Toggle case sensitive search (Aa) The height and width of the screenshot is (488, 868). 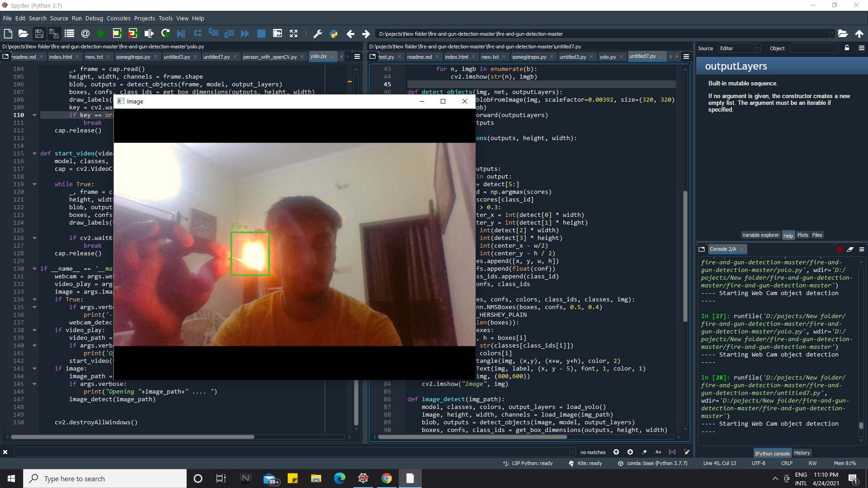[x=658, y=452]
